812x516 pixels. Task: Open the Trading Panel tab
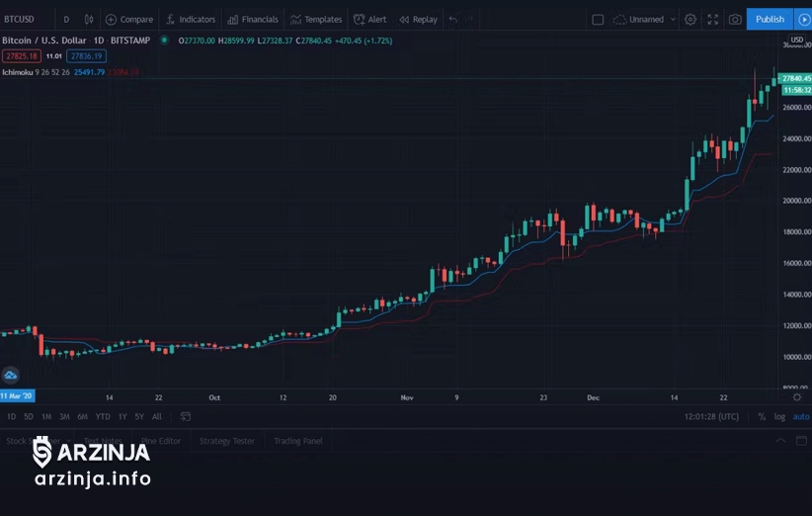[x=298, y=441]
